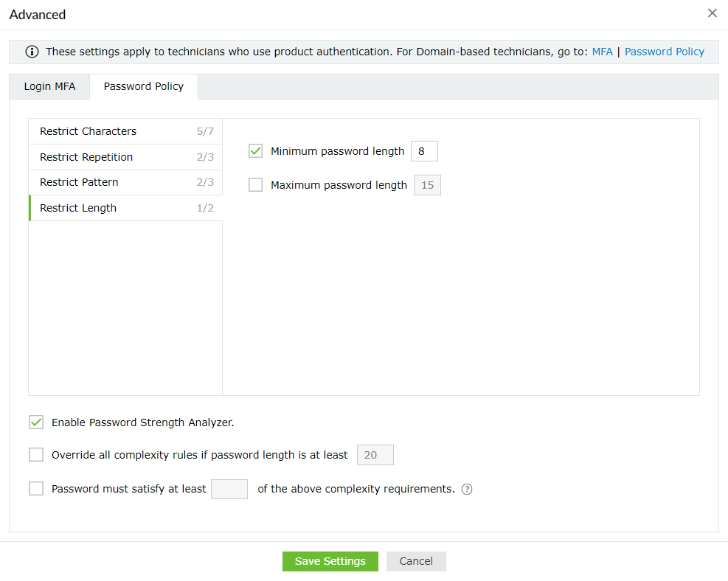The height and width of the screenshot is (581, 728).
Task: Click the minimum password length field
Action: click(x=424, y=151)
